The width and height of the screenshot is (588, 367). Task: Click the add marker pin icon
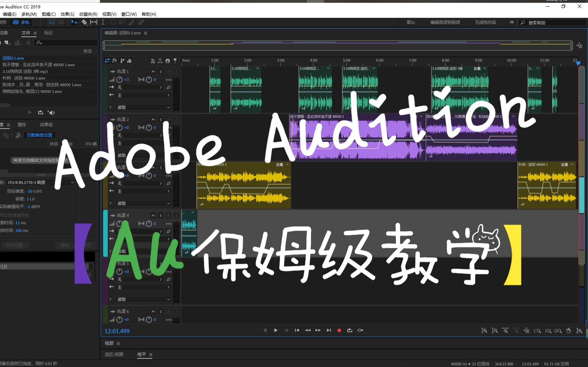tap(175, 61)
